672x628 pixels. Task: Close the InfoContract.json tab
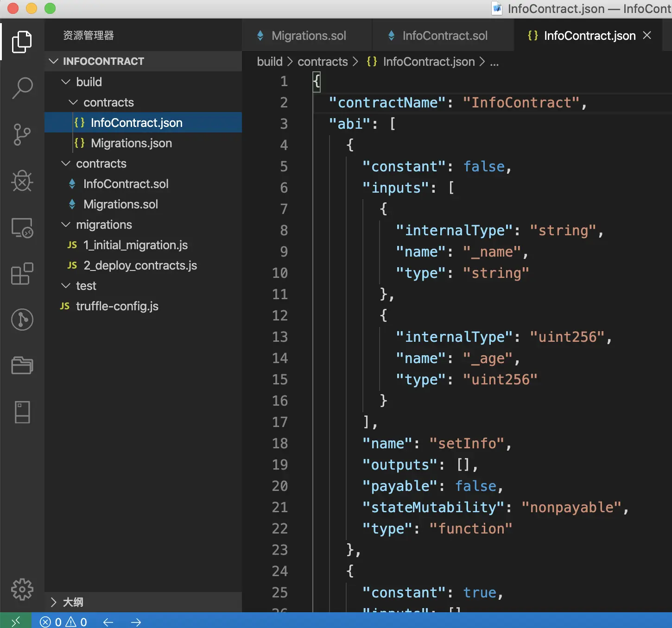point(647,35)
